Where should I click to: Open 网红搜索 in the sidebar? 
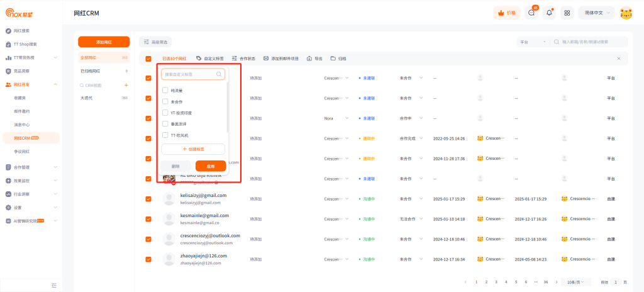(x=21, y=30)
